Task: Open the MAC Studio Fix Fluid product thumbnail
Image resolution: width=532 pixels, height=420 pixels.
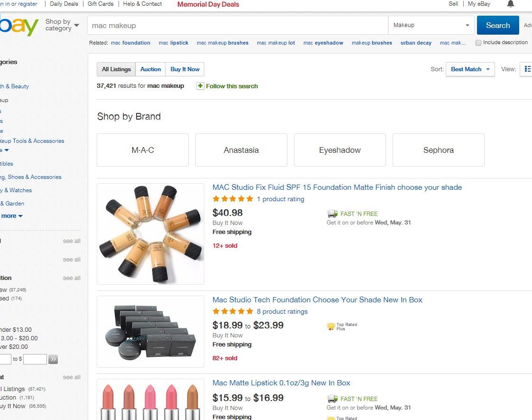Action: (x=150, y=234)
